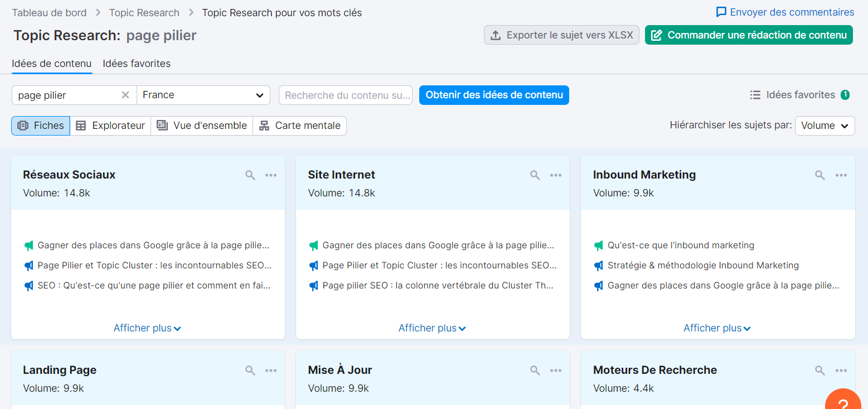This screenshot has width=868, height=409.
Task: Expand Afficher plus in Inbound Marketing card
Action: click(x=717, y=328)
